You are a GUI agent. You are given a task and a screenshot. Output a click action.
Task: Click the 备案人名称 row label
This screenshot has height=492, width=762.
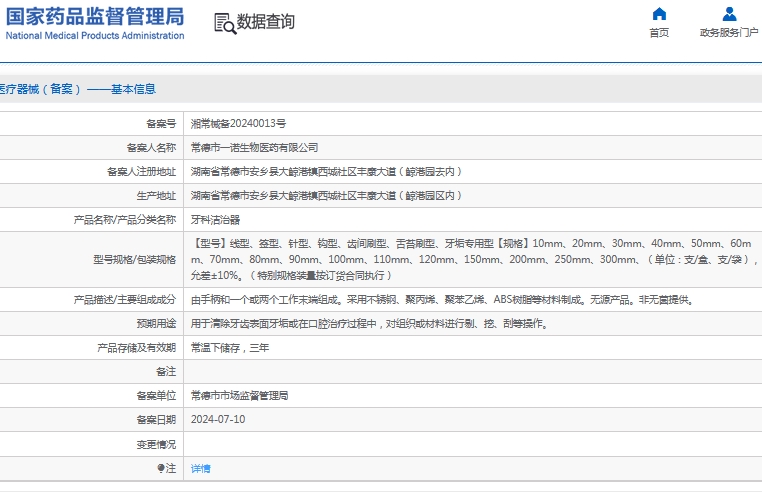pos(151,147)
